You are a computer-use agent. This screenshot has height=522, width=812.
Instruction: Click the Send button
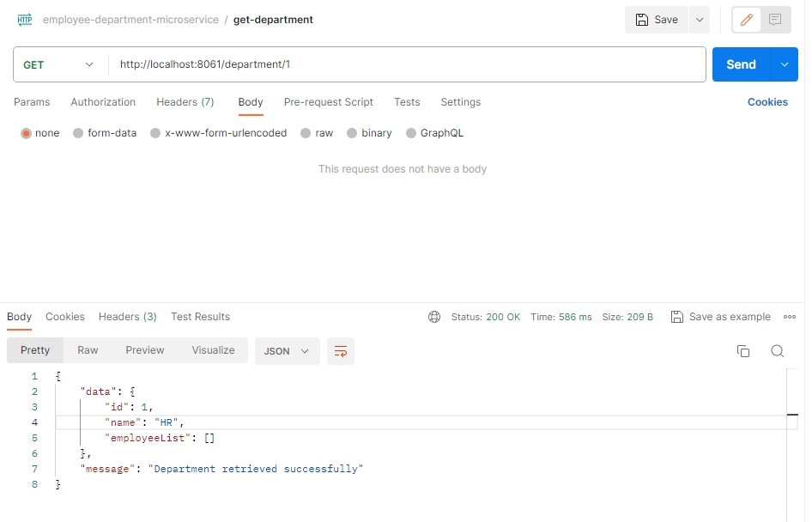(x=741, y=64)
